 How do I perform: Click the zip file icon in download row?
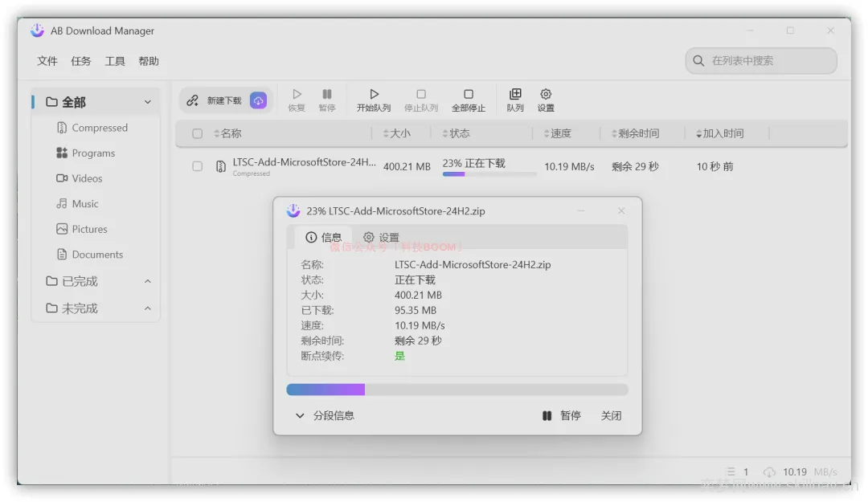(x=220, y=166)
